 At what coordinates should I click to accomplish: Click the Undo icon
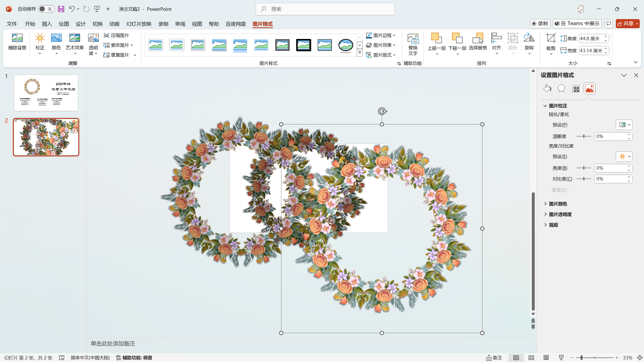[72, 9]
